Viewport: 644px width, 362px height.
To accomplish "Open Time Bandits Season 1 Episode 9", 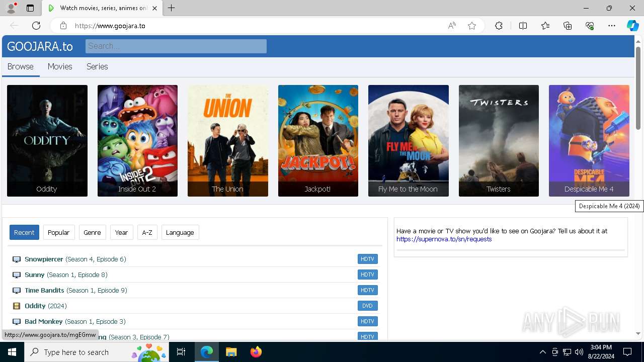I will tap(76, 290).
